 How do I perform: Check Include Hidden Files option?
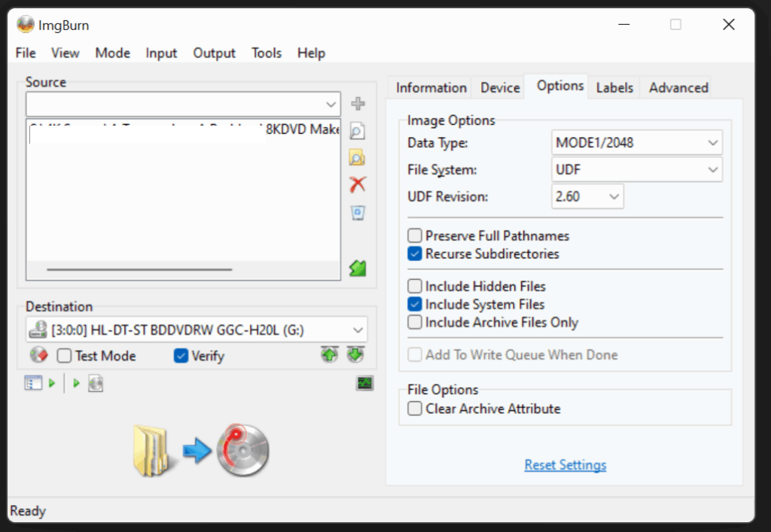pyautogui.click(x=415, y=287)
